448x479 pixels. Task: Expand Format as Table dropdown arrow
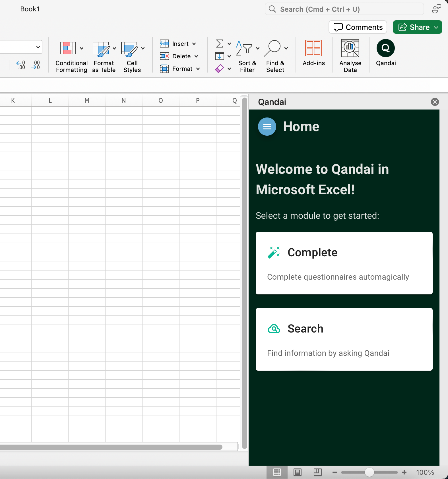pyautogui.click(x=114, y=48)
